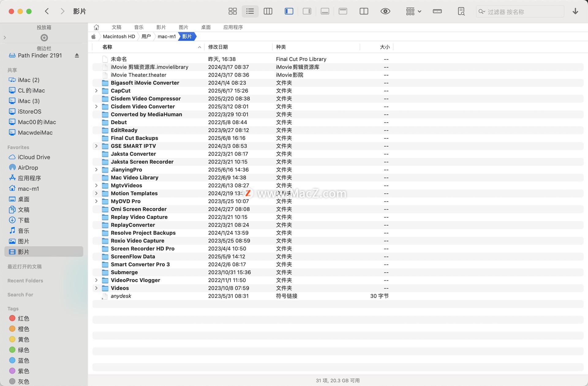Expand the drop stack side chevron

5,38
